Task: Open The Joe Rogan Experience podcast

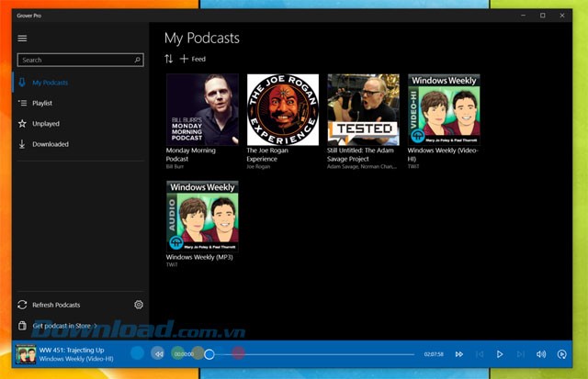Action: tap(282, 109)
